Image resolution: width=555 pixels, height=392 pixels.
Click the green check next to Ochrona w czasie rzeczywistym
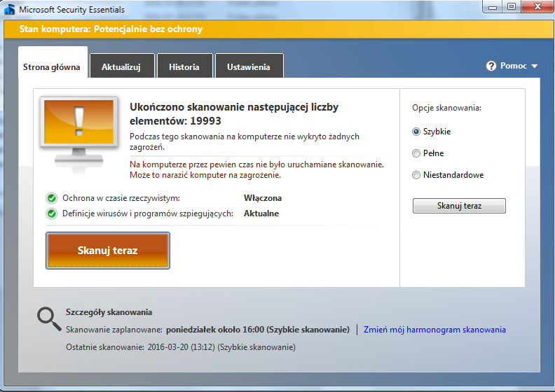(52, 198)
